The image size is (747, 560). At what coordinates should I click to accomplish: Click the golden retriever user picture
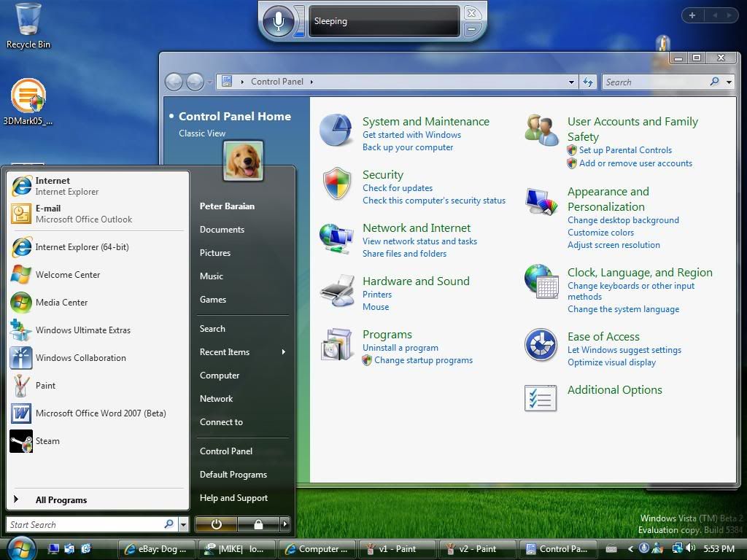pos(243,160)
